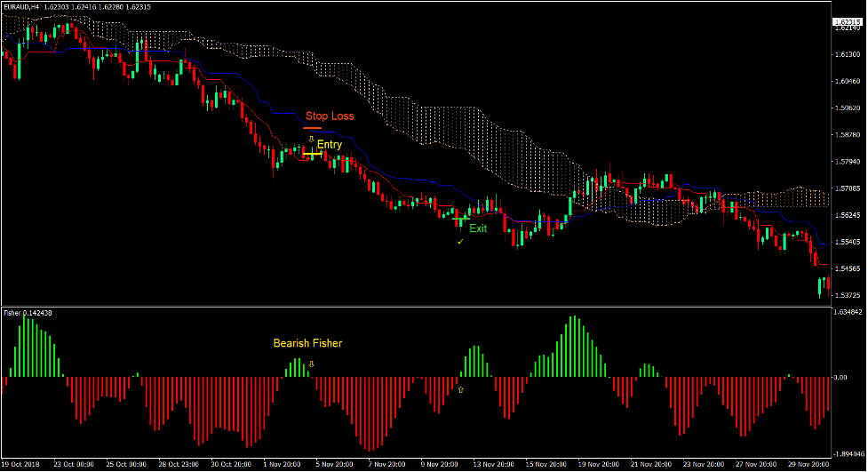Click the '28 Oct 23:00' time label
Screen dimensions: 868x472
179,464
